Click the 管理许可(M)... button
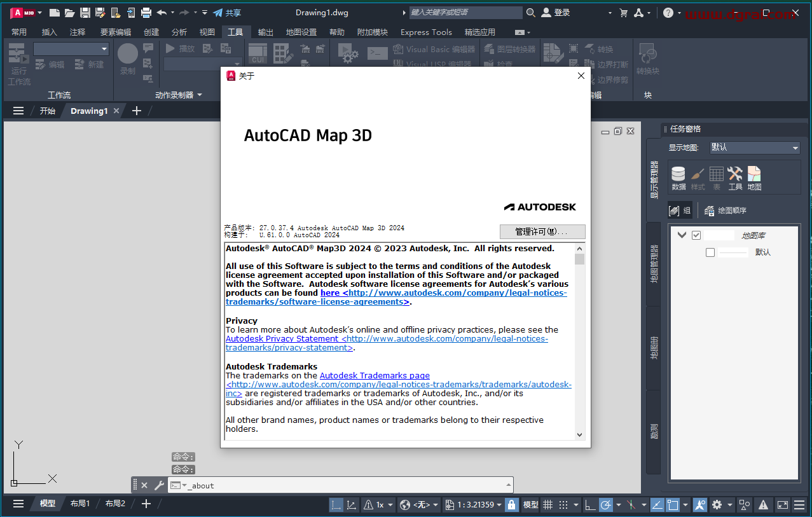 click(542, 231)
